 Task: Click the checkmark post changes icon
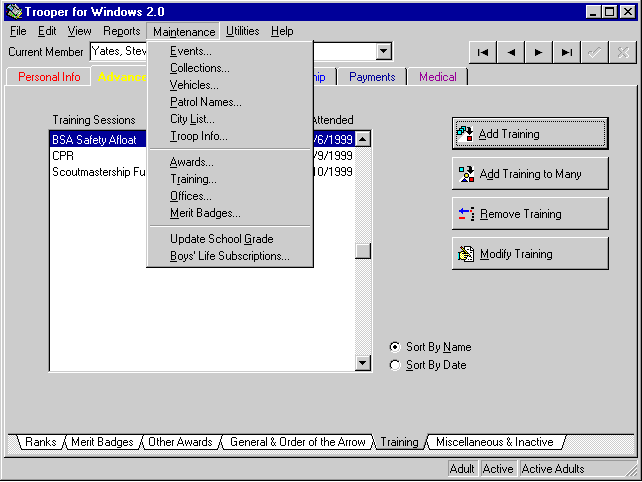coord(594,52)
